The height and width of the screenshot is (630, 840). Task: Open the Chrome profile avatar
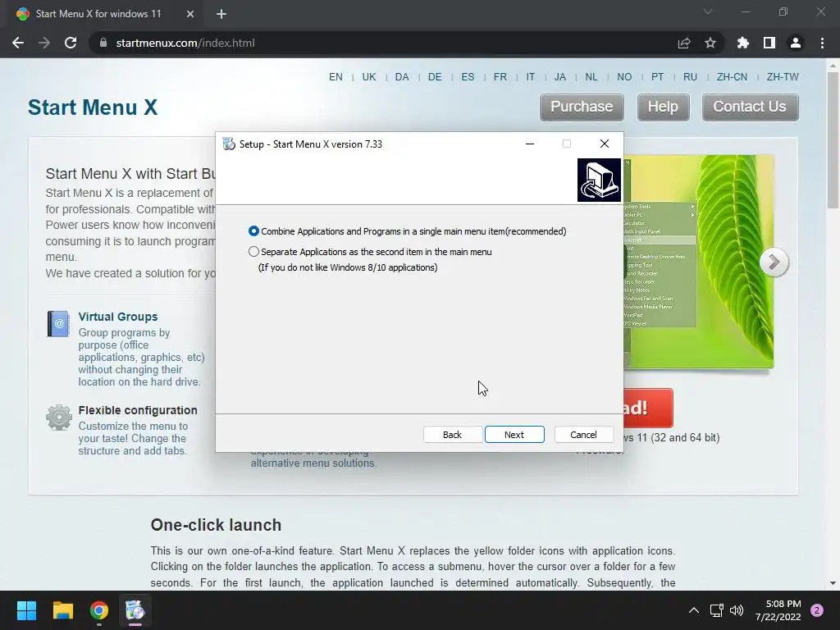tap(796, 43)
